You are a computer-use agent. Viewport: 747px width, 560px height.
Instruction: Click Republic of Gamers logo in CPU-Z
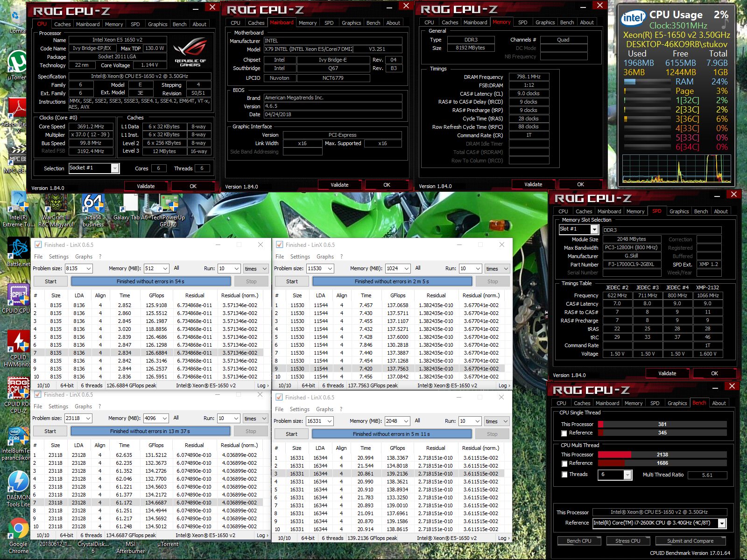pyautogui.click(x=190, y=53)
